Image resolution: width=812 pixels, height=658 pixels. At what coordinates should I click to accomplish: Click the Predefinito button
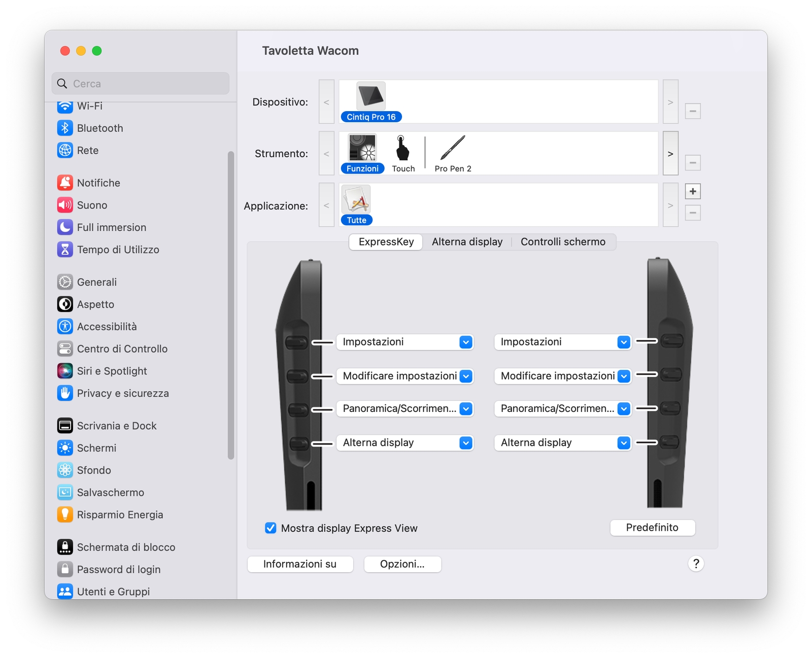(x=652, y=528)
